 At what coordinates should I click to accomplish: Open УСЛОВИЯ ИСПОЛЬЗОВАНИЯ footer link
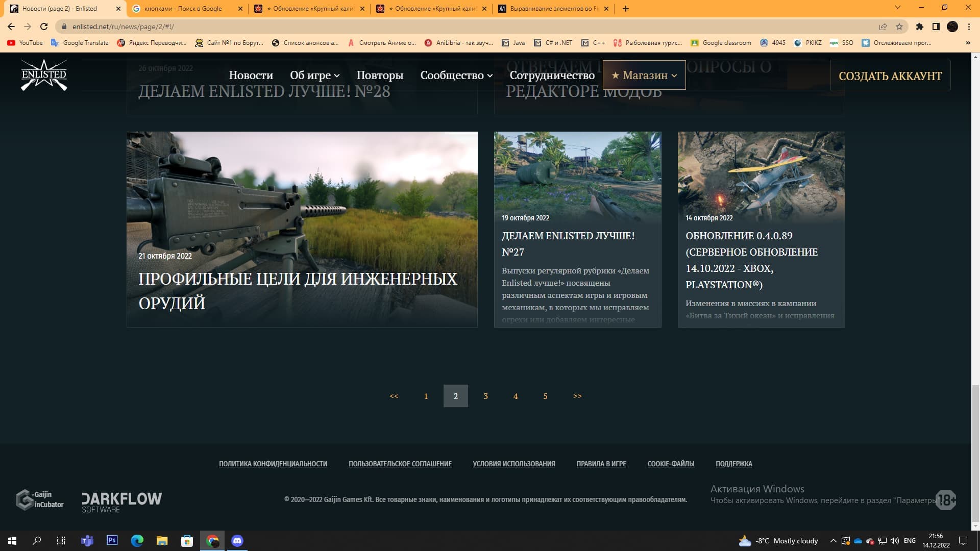click(x=514, y=464)
